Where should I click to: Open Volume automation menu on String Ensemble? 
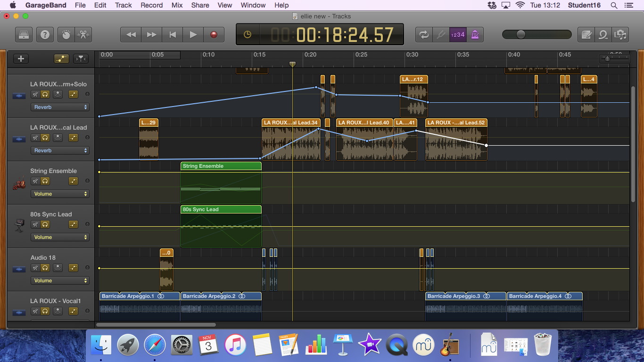tap(60, 194)
